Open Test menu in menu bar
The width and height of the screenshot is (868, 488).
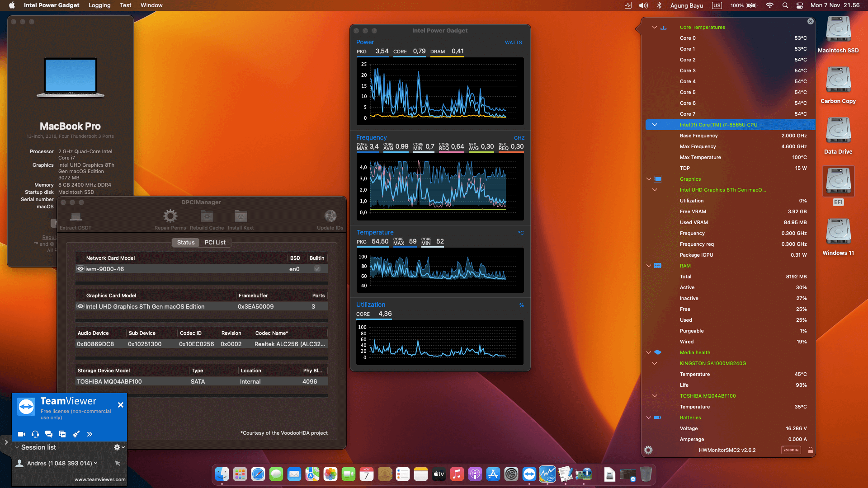click(125, 5)
